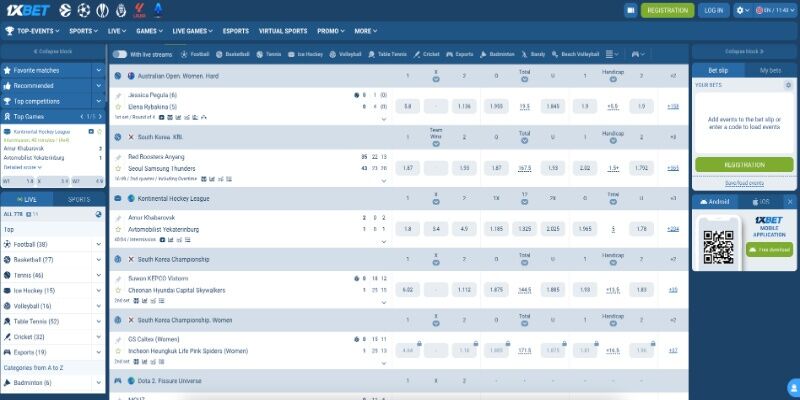Favorite the Automobilist Yekaterinburg match star
The width and height of the screenshot is (800, 400).
(118, 230)
